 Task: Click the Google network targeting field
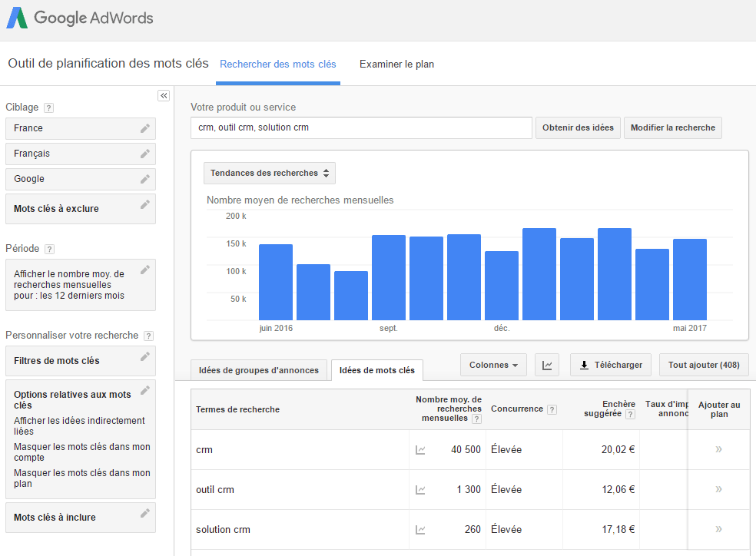point(81,179)
